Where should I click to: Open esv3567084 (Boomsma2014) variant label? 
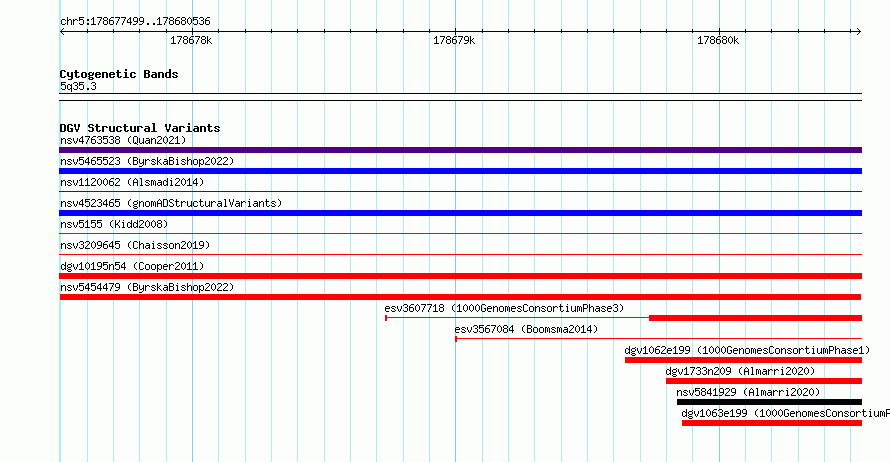pos(526,329)
